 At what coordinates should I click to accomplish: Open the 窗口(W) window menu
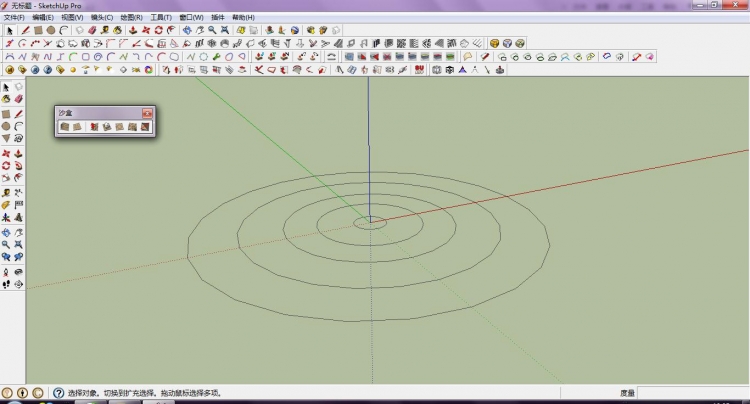coord(191,17)
